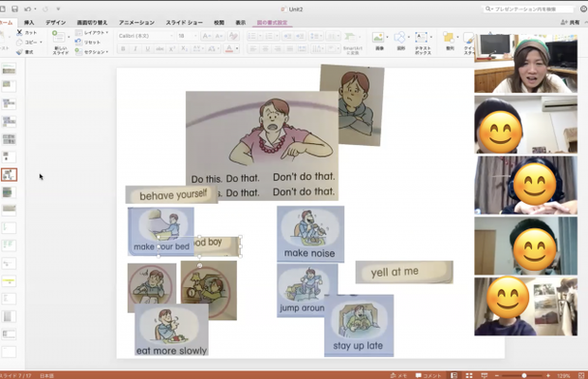Click the リセット button
588x379 pixels.
[x=88, y=43]
